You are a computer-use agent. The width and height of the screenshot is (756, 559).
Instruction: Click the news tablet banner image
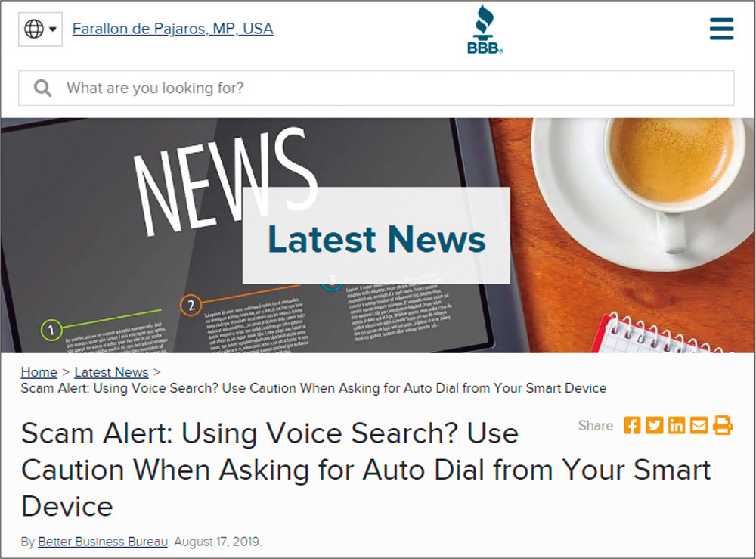tap(377, 235)
